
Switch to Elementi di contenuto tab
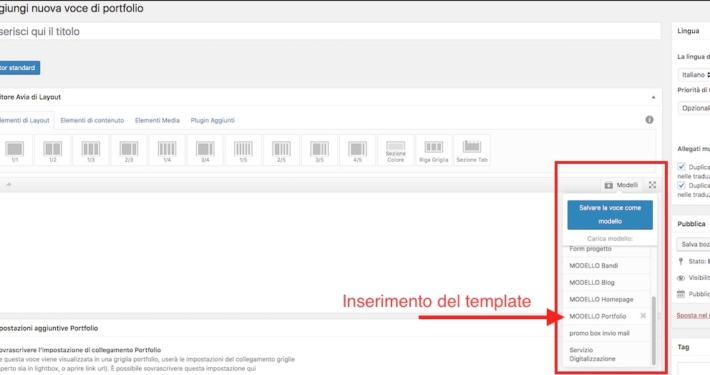click(92, 120)
